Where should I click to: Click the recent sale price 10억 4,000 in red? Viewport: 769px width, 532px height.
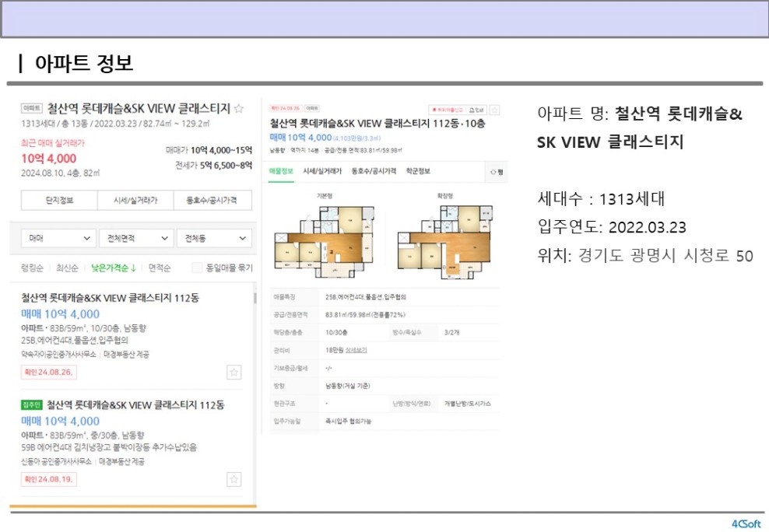(48, 159)
